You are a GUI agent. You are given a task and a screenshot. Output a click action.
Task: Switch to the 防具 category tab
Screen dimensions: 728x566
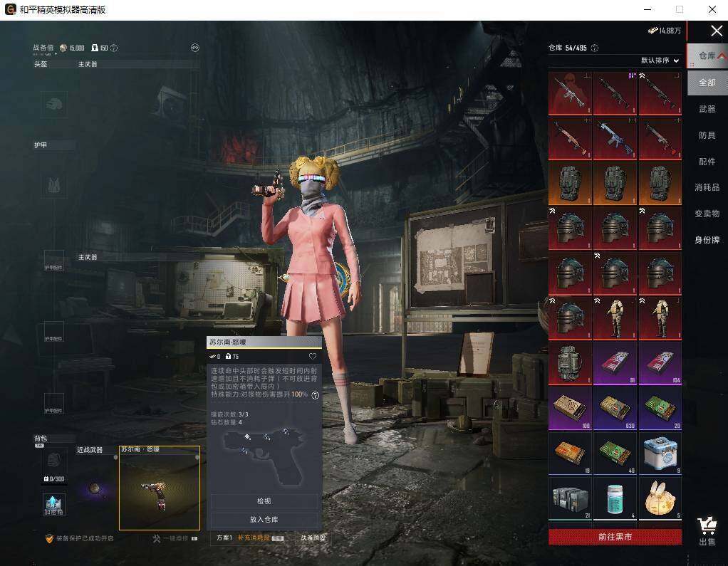pyautogui.click(x=707, y=135)
